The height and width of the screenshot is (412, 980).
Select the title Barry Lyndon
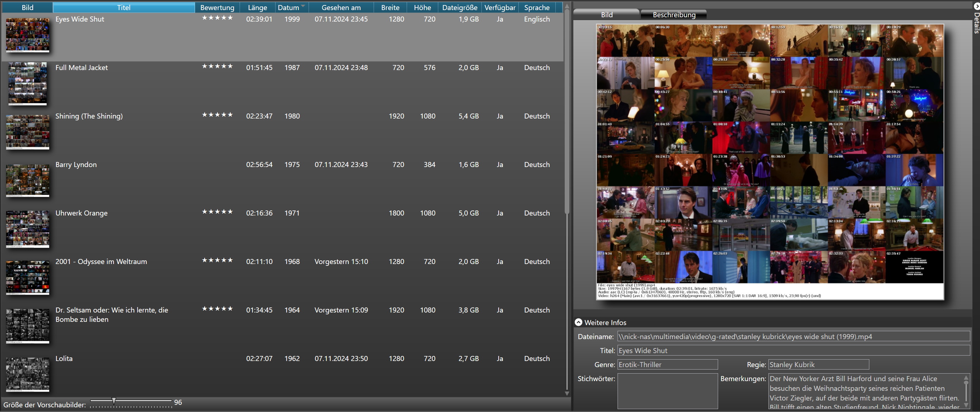76,165
